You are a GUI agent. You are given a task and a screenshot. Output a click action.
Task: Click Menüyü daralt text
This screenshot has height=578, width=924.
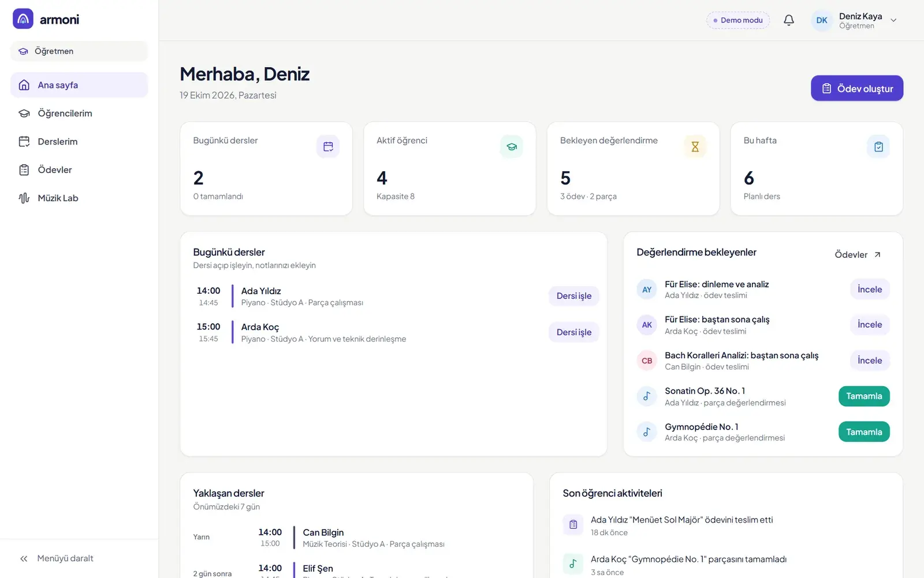(65, 558)
